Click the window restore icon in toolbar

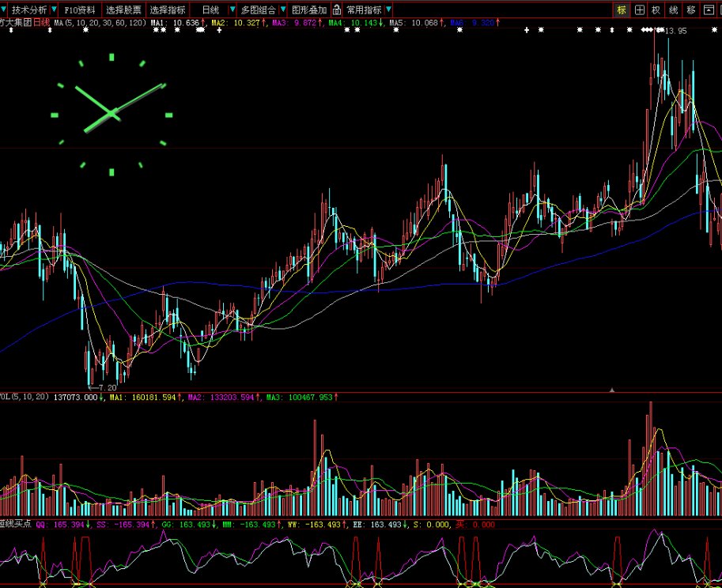pos(710,10)
